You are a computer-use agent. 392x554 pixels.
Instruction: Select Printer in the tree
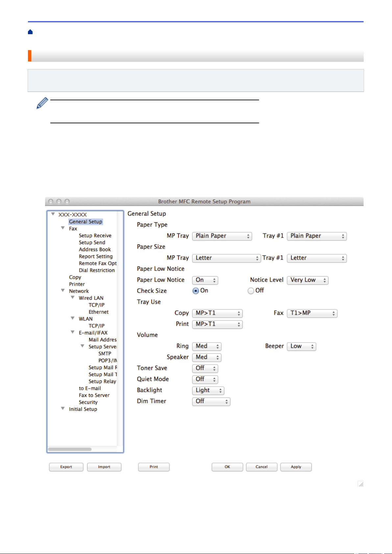[x=77, y=284]
